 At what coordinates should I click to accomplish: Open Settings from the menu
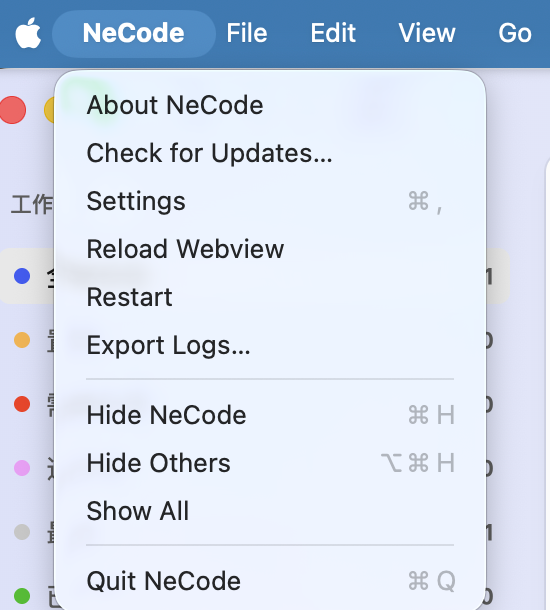click(x=270, y=201)
